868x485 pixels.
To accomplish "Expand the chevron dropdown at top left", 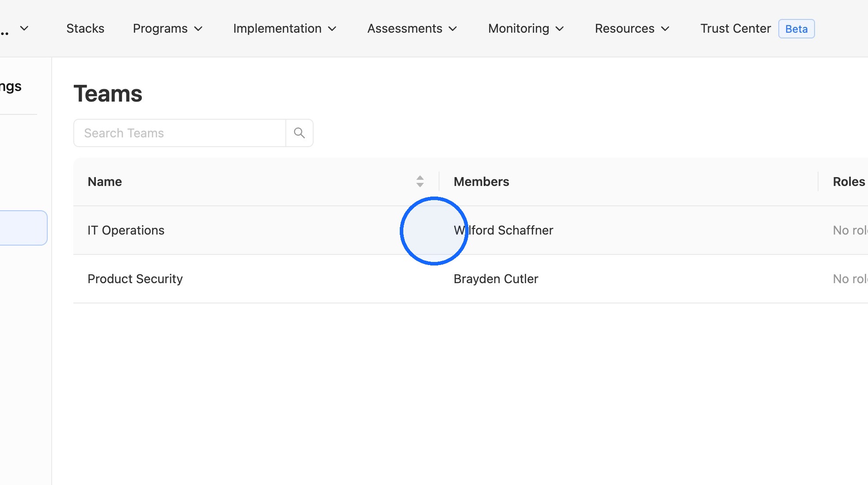I will click(x=24, y=28).
